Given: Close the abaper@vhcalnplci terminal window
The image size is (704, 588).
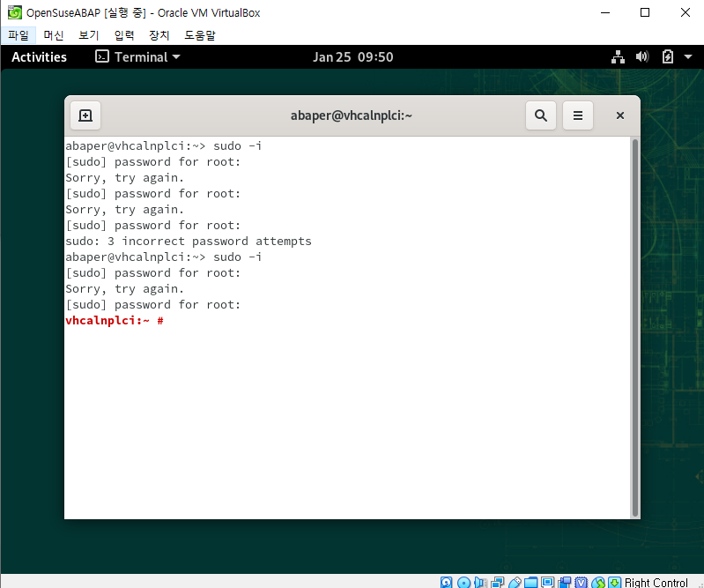Looking at the screenshot, I should click(620, 115).
